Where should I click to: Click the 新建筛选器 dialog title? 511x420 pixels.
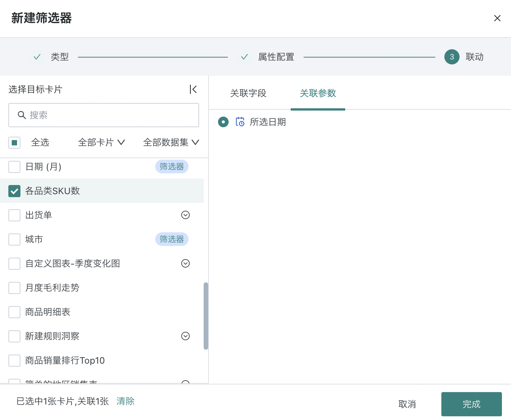point(42,18)
